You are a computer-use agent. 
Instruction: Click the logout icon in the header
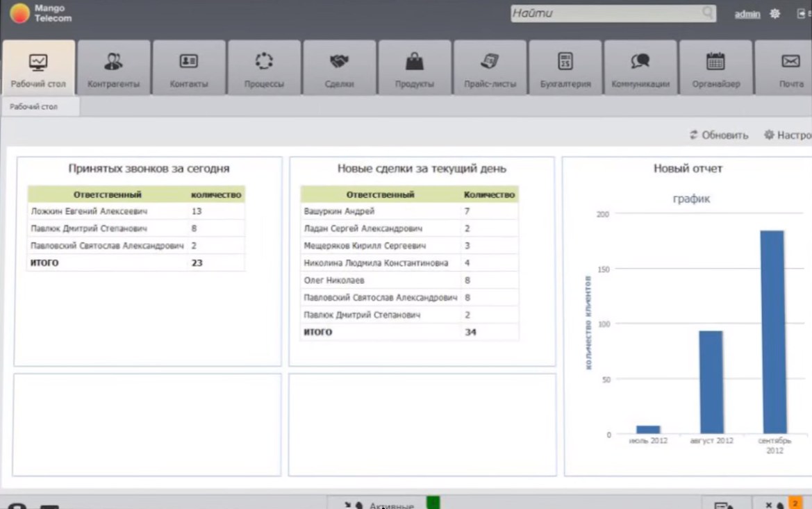802,14
